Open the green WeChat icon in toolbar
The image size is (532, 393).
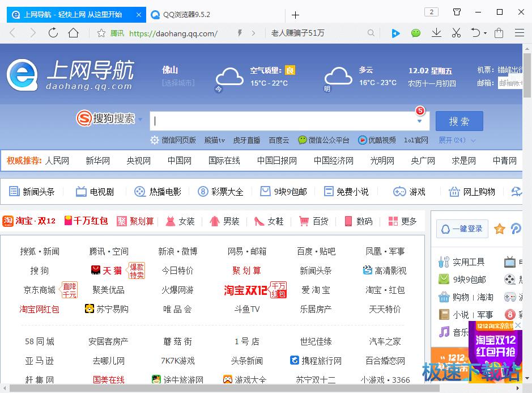coord(416,33)
